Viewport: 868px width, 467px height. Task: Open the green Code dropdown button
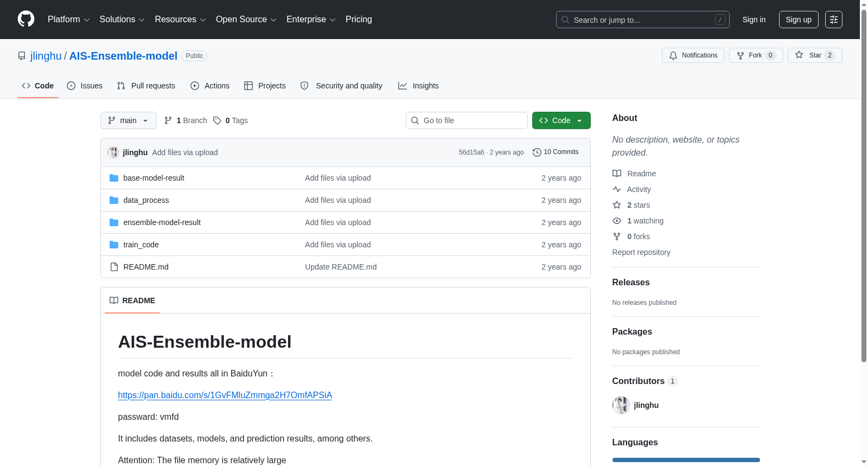561,120
